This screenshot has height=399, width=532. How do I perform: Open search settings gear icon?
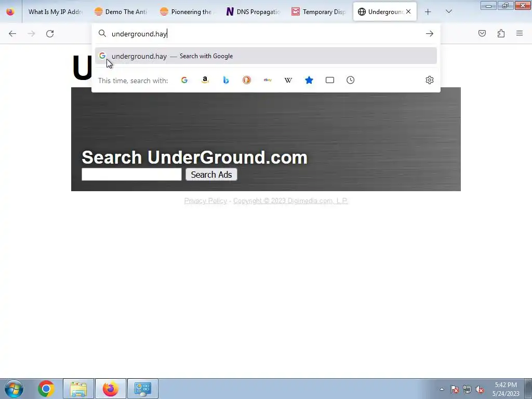click(430, 80)
